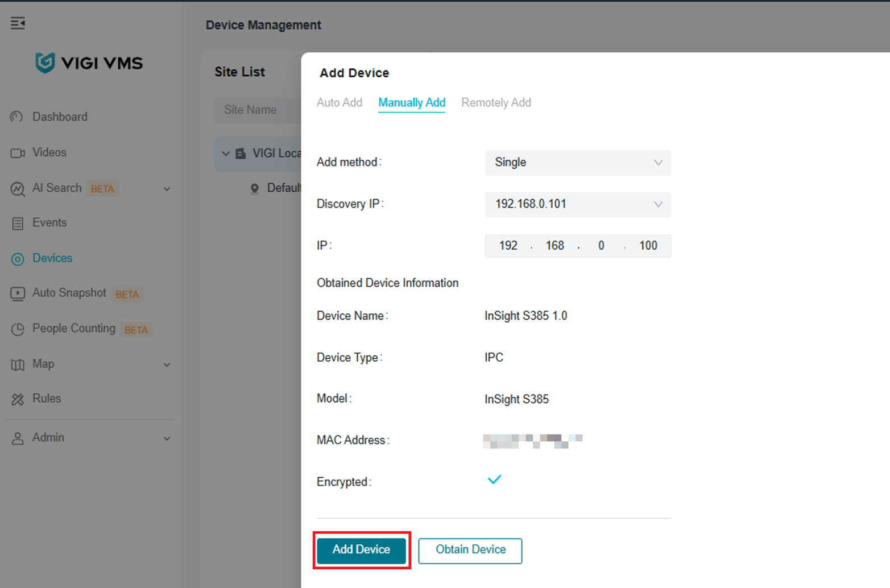Click the last IP octet 100
The height and width of the screenshot is (588, 890).
click(648, 246)
